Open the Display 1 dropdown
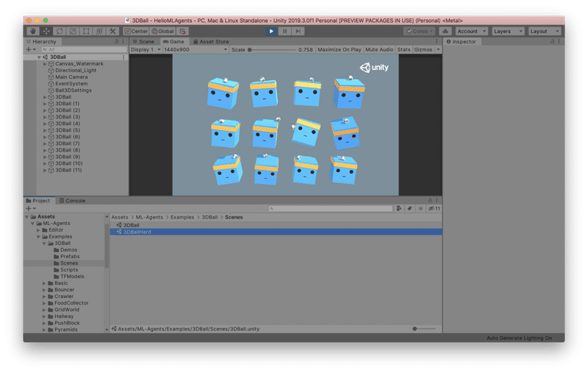The width and height of the screenshot is (588, 373). (x=146, y=49)
